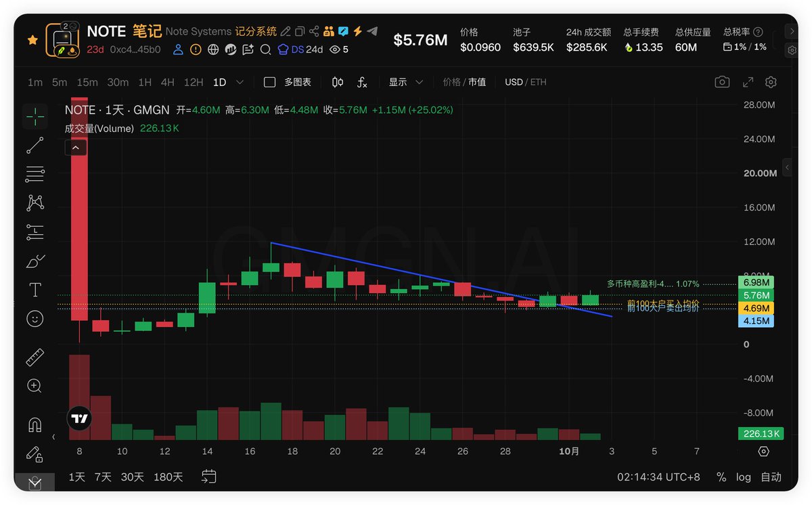Switch the chart to 15m interval
Image resolution: width=812 pixels, height=505 pixels.
87,82
